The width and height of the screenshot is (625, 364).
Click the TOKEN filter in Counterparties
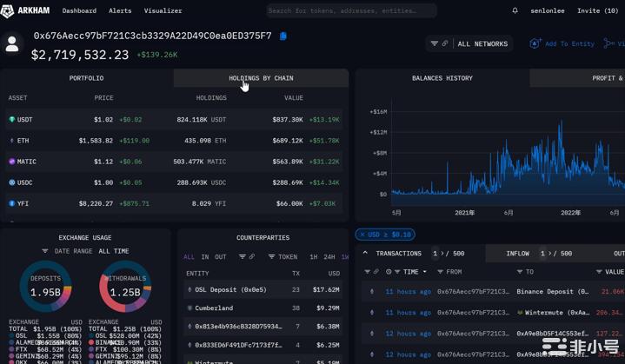click(x=283, y=257)
